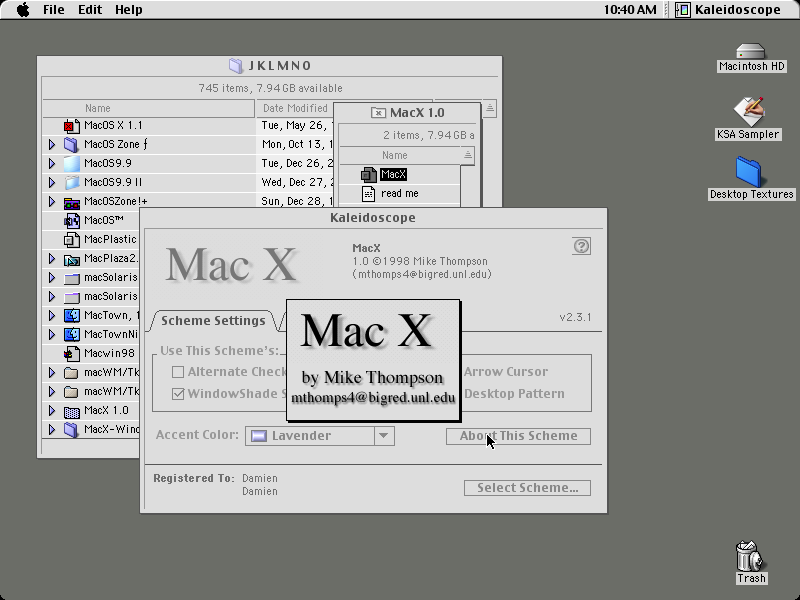
Task: Click the MacPlaza2. folder icon
Action: point(71,259)
